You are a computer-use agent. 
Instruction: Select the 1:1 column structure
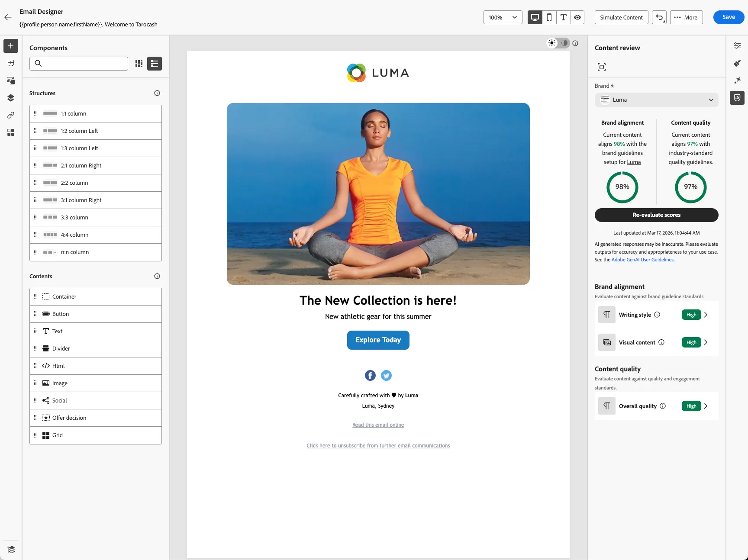96,114
